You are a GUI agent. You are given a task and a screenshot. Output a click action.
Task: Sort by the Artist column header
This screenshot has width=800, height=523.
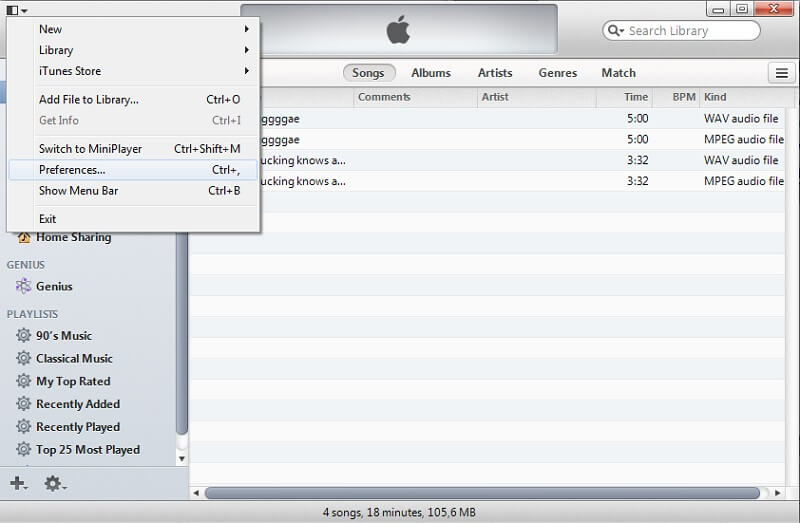[x=537, y=97]
